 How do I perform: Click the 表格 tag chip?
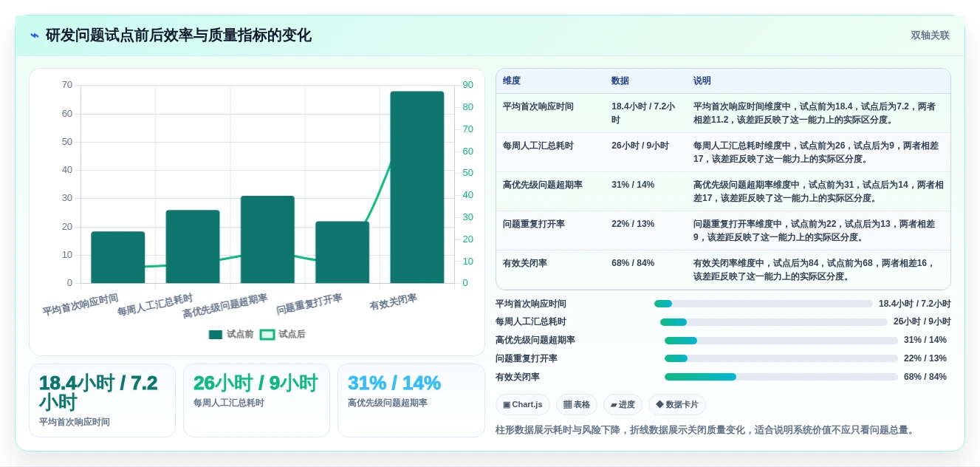click(577, 404)
